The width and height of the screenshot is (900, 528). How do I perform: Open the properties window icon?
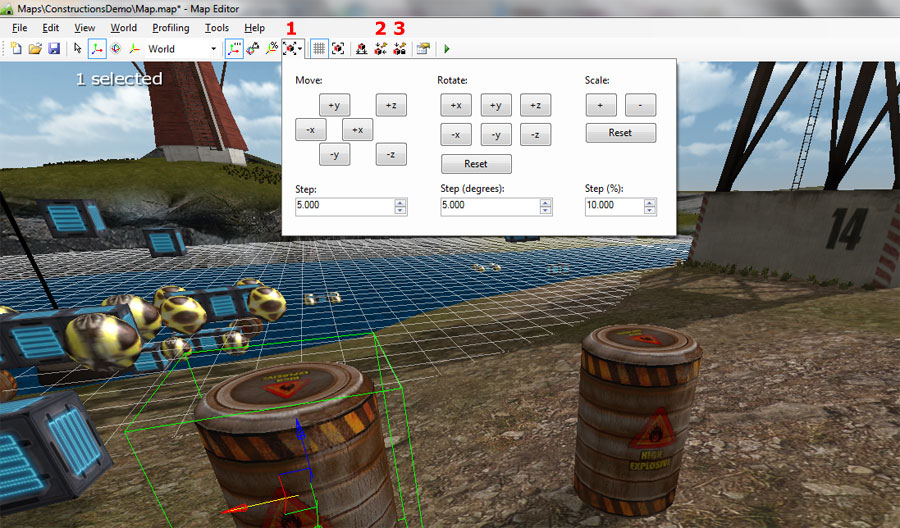point(423,49)
